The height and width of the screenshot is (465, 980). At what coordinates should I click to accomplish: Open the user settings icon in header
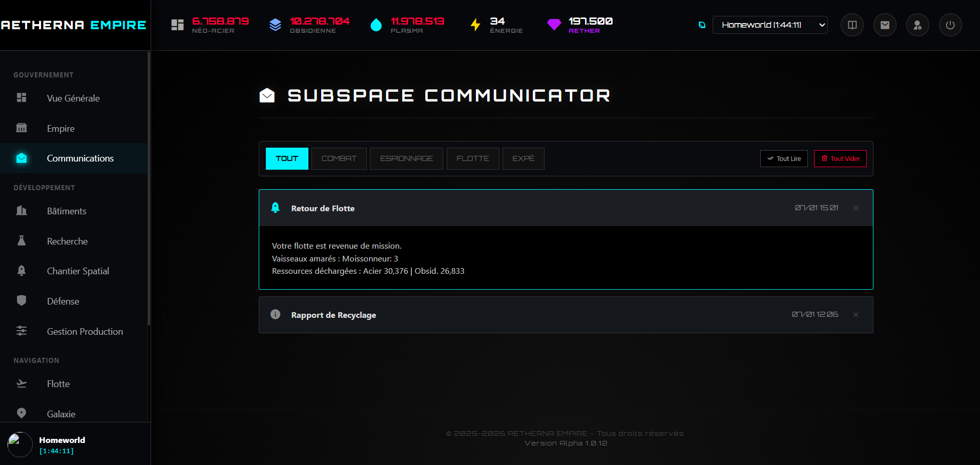pos(918,25)
